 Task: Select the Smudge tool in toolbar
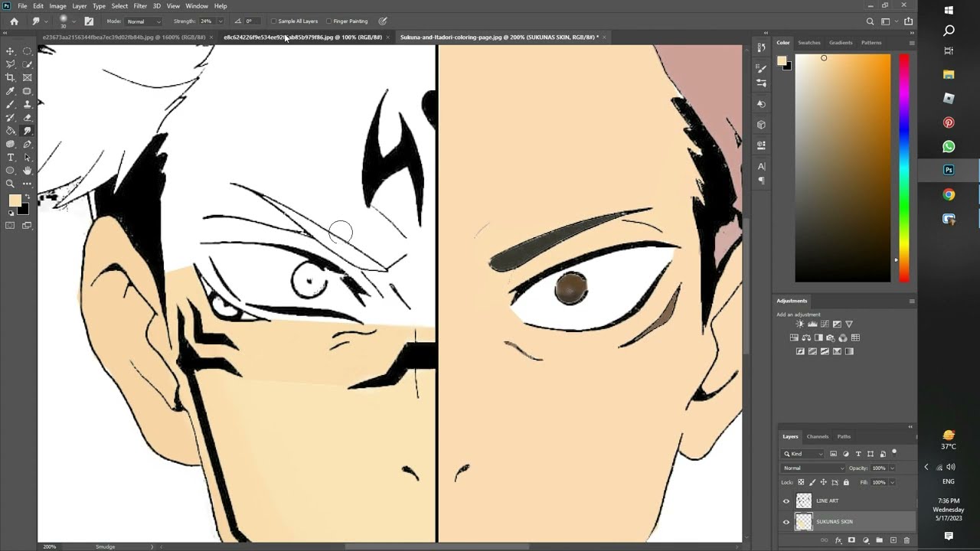pos(28,131)
